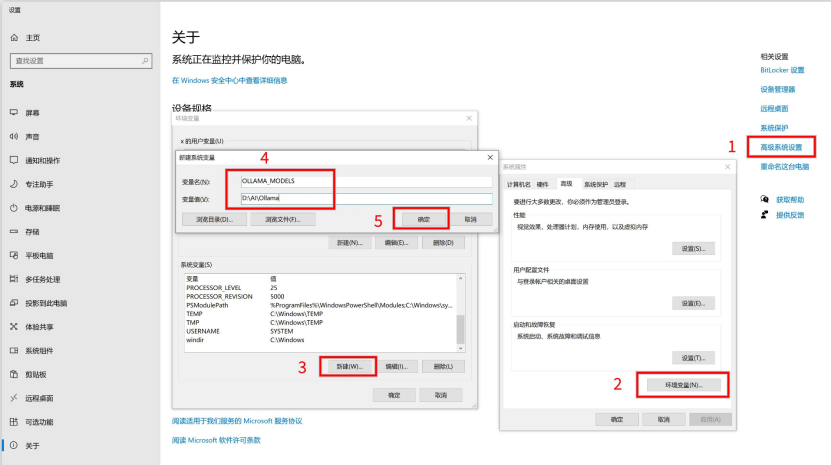Click Browse File (浏览文件) button
Viewport: 831px width, 465px height.
pos(283,219)
